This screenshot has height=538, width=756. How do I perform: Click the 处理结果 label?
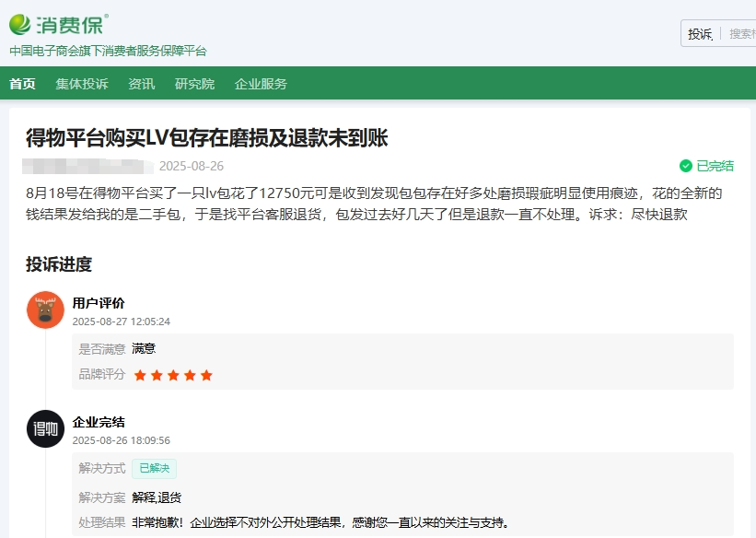[x=101, y=522]
